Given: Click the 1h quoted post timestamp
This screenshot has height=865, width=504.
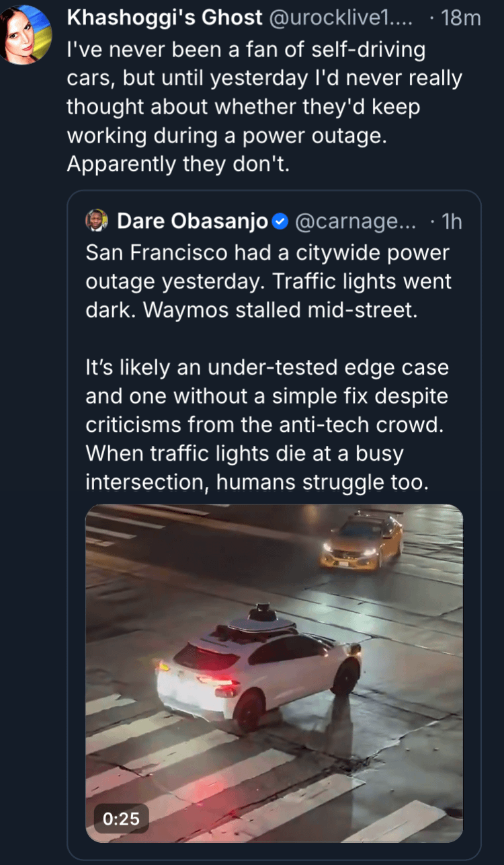Looking at the screenshot, I should click(x=451, y=221).
